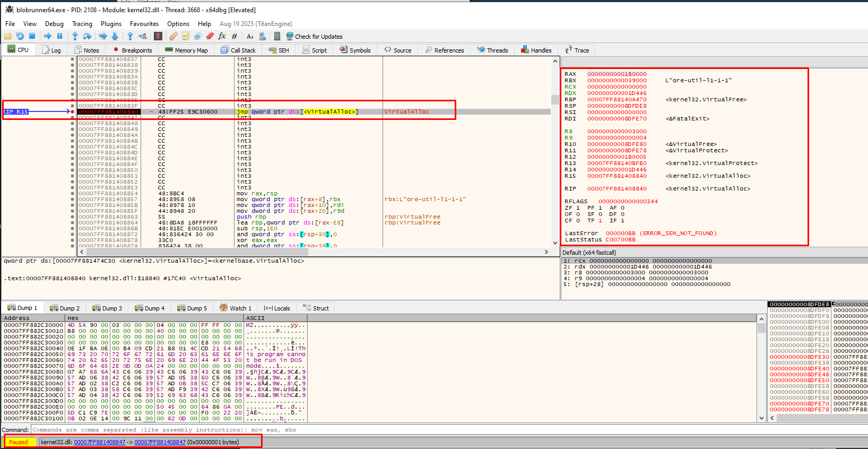Click the Trace Over toolbar icon
Viewport: 868px width, 449px height.
(x=115, y=36)
